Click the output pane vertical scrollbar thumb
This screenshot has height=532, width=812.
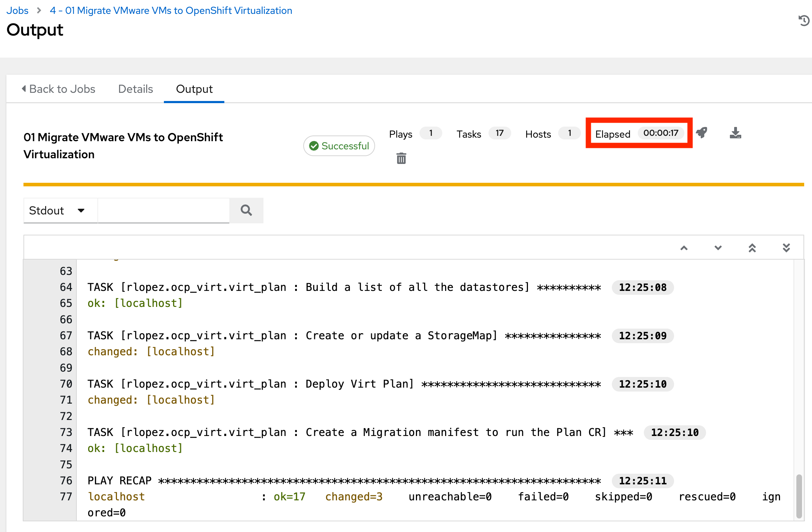click(x=799, y=496)
